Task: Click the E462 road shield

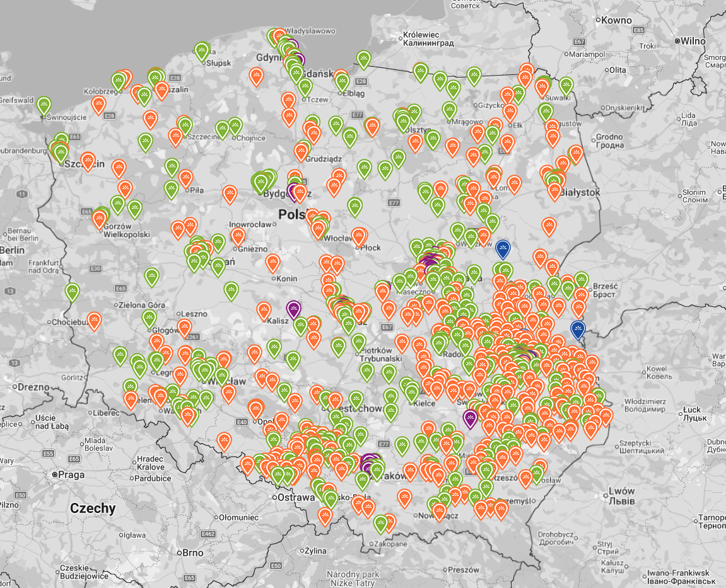Action: click(x=208, y=534)
